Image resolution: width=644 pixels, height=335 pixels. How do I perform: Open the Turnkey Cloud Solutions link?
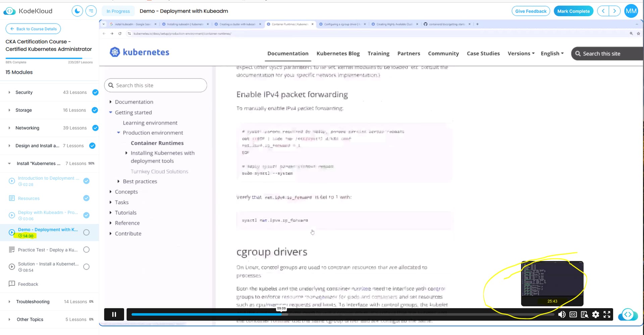(159, 171)
